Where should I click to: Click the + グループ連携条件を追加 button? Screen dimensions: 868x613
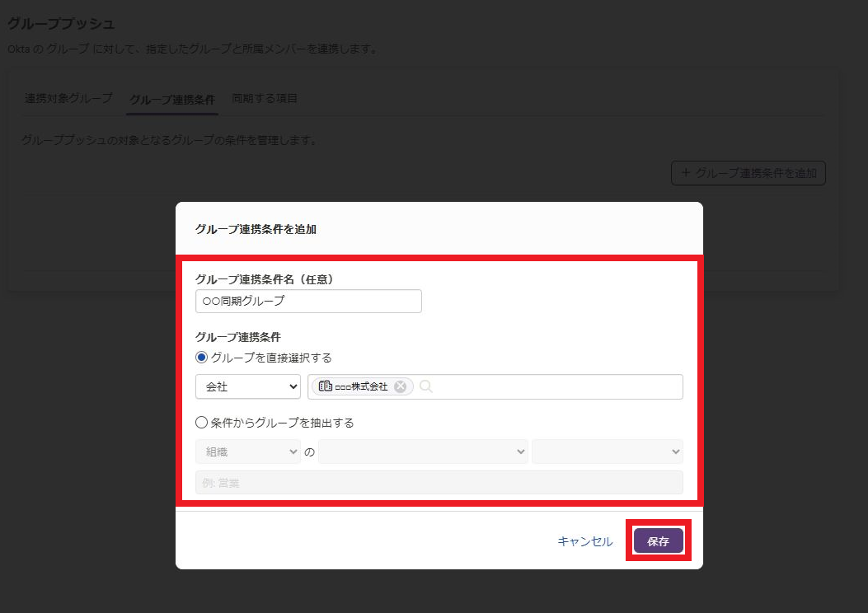point(748,173)
